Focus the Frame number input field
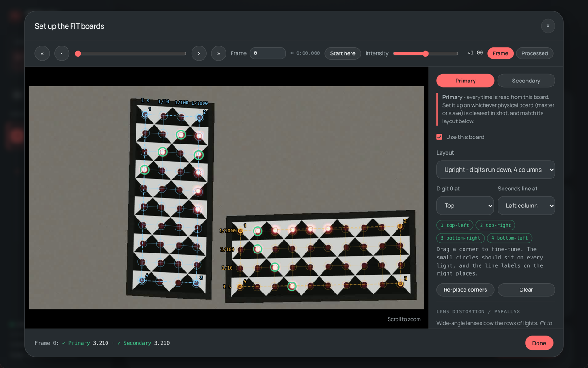 268,53
